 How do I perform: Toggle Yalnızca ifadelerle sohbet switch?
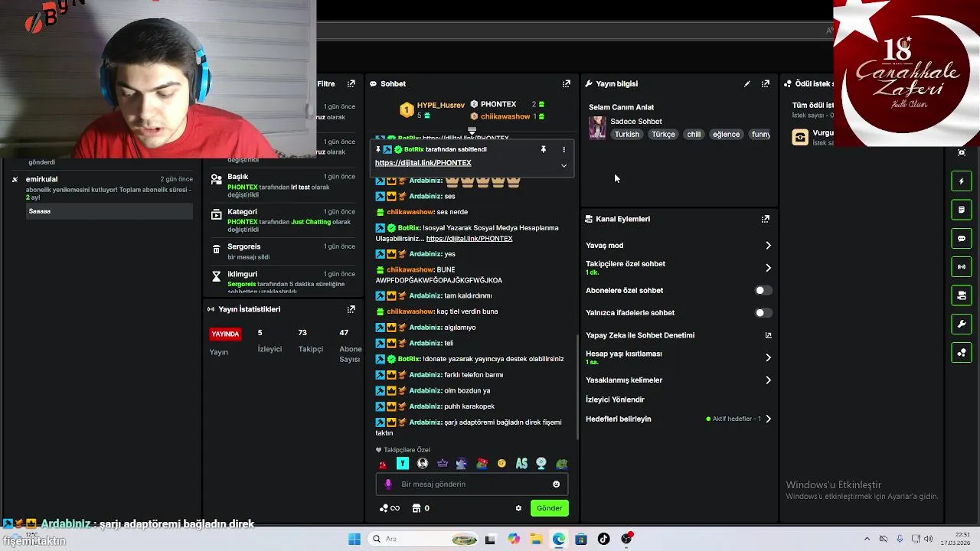[763, 313]
